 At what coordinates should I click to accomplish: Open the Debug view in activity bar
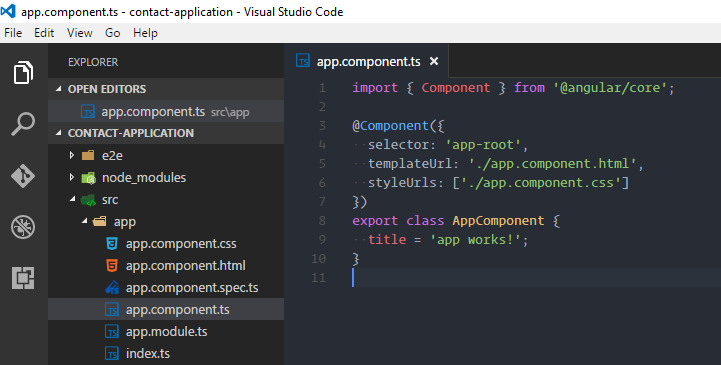[23, 227]
